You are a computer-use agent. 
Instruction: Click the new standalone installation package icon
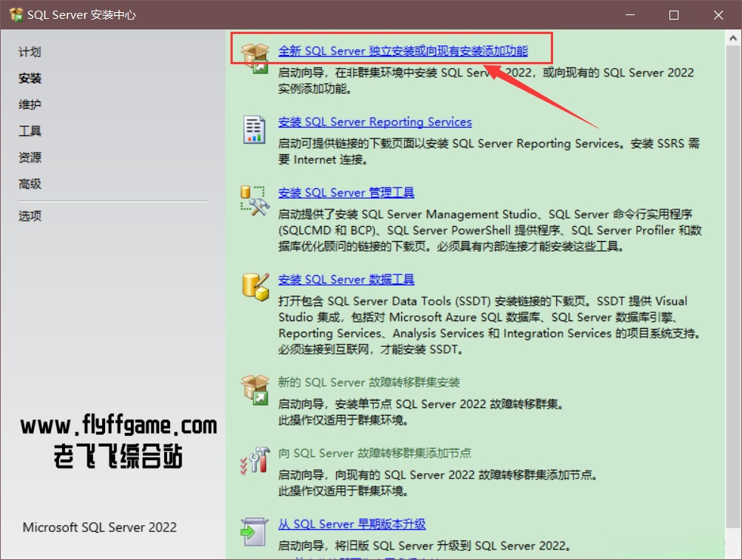[255, 58]
